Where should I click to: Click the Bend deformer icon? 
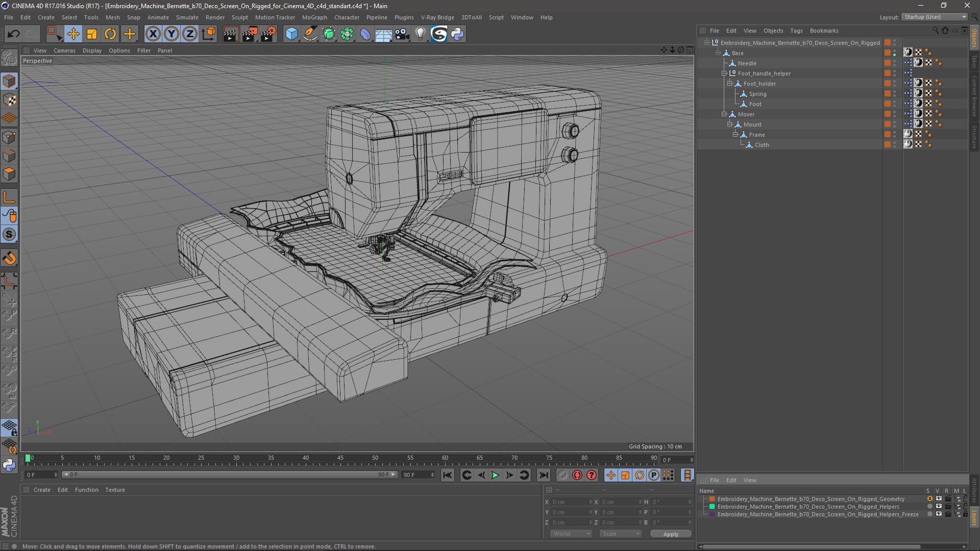365,34
